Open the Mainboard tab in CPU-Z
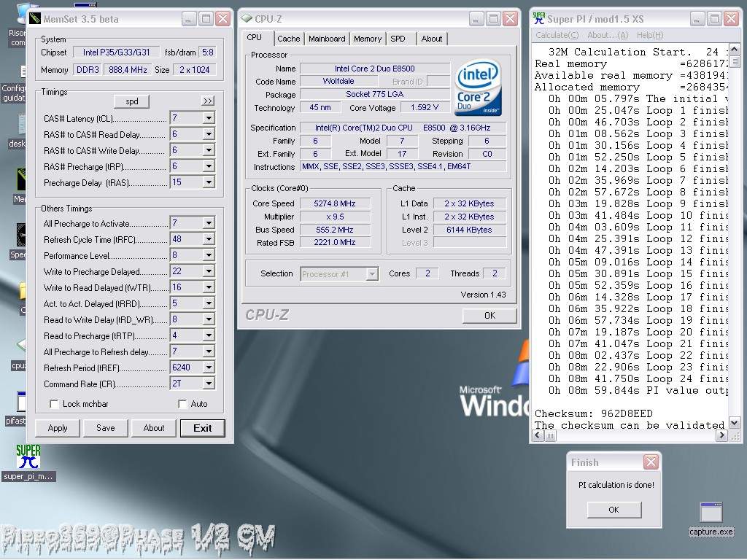The width and height of the screenshot is (747, 560). coord(327,39)
